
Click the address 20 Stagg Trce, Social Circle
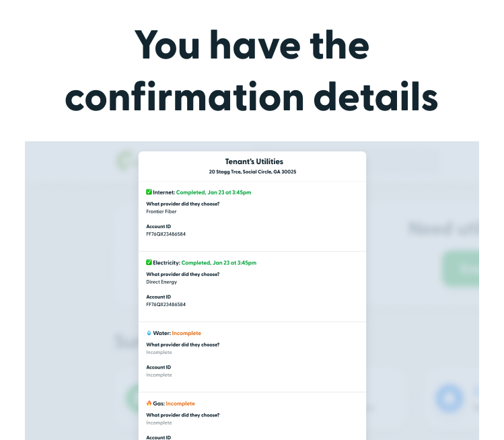252,172
